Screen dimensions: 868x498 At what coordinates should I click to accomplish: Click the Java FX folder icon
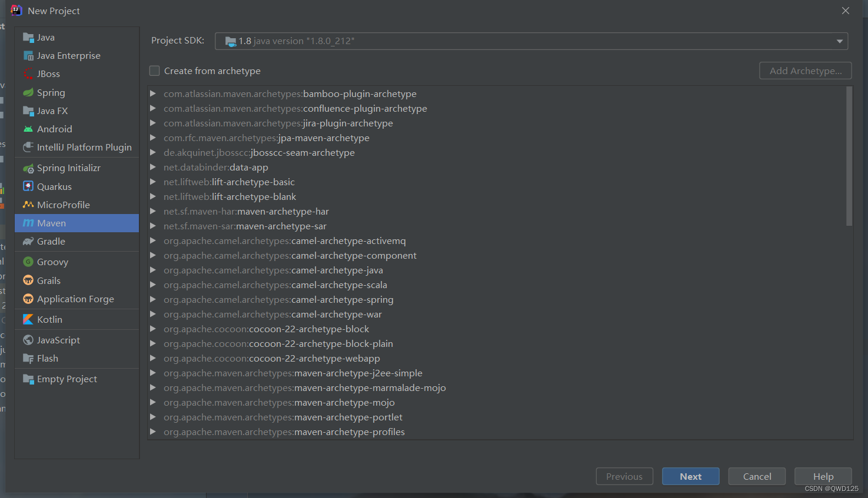click(28, 111)
